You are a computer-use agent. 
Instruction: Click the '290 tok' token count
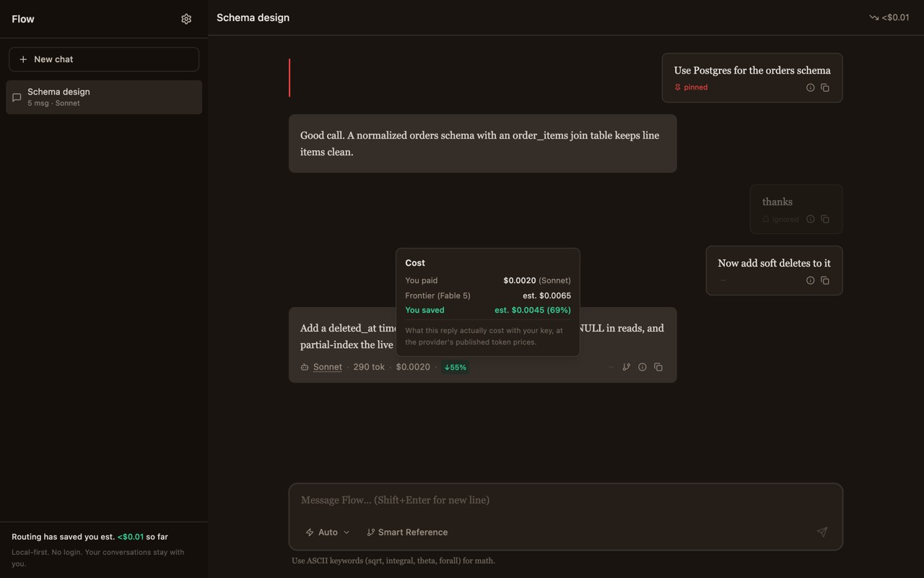tap(369, 367)
